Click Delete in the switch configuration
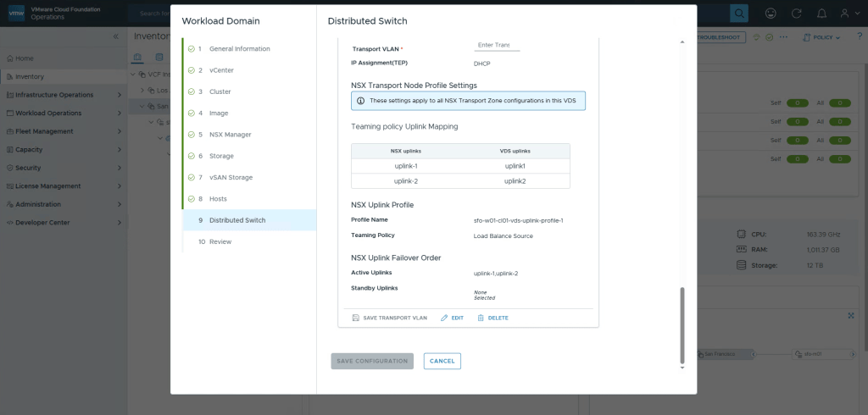Viewport: 868px width, 415px height. (x=492, y=318)
